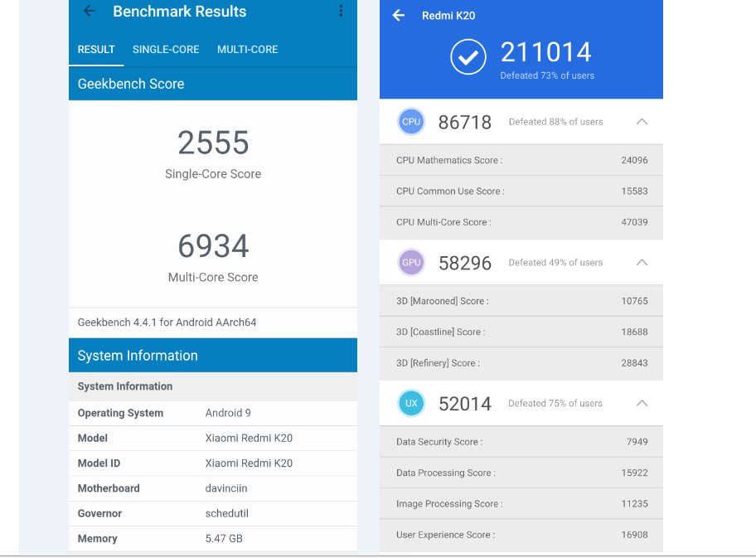756x558 pixels.
Task: Tap the blue System Information header
Action: (213, 356)
